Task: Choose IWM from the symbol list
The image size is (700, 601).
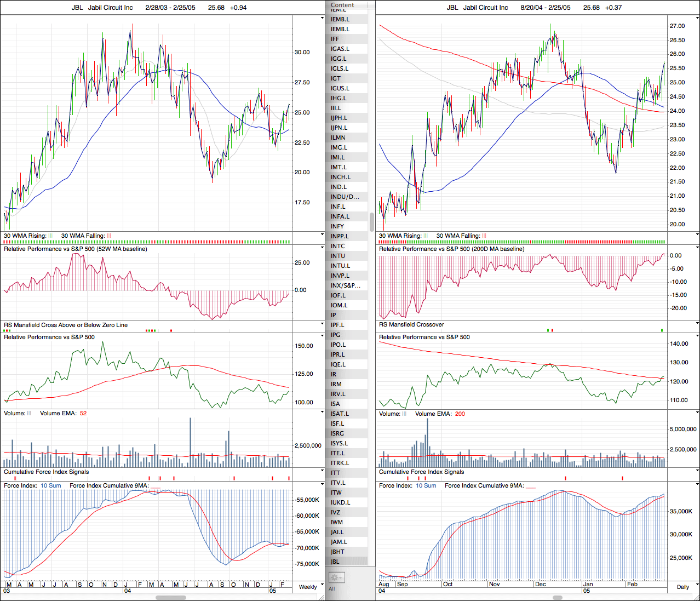Action: (337, 522)
